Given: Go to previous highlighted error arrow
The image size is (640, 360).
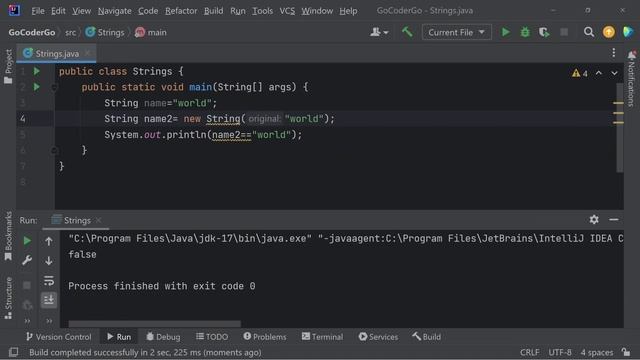Looking at the screenshot, I should tap(599, 73).
